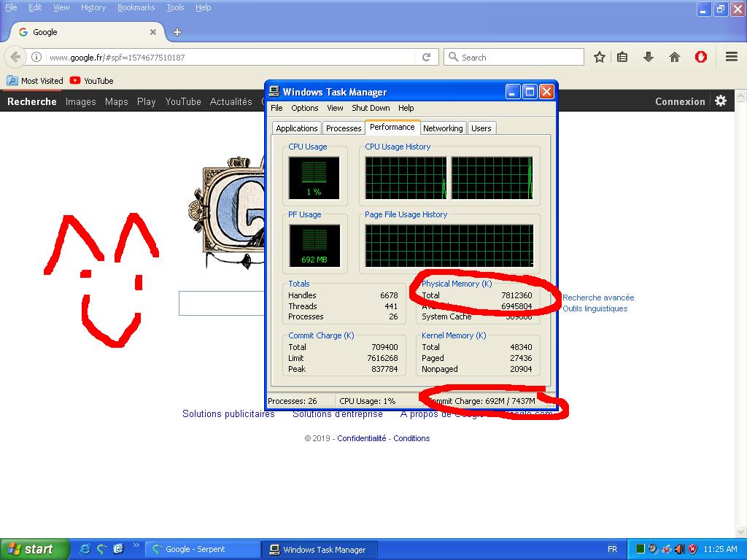Switch to the Applications tab
The height and width of the screenshot is (560, 747).
pyautogui.click(x=296, y=128)
